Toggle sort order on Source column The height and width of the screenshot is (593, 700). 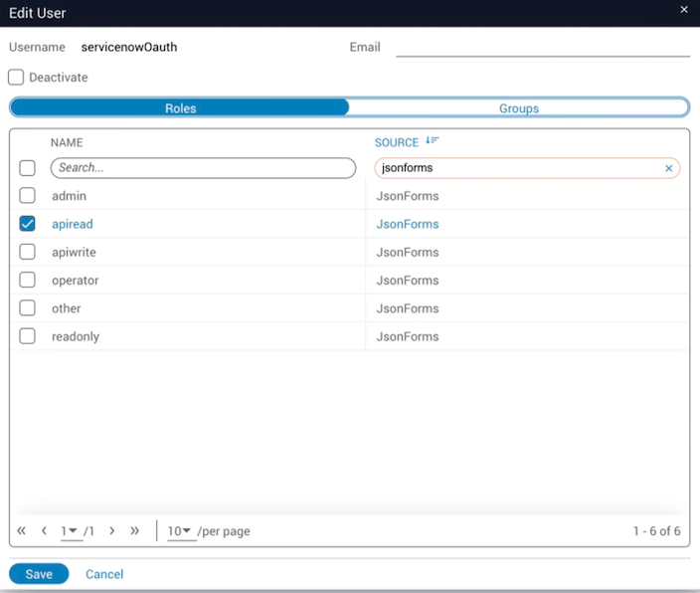click(x=433, y=142)
